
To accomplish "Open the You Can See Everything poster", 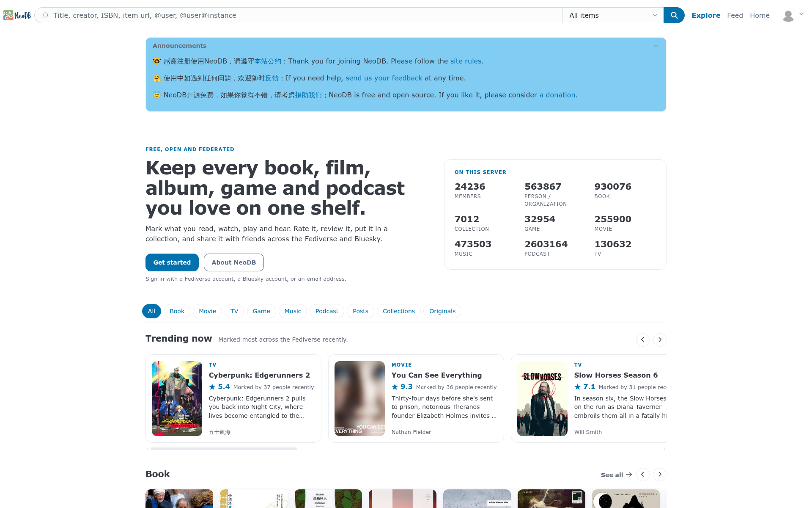I will (359, 398).
